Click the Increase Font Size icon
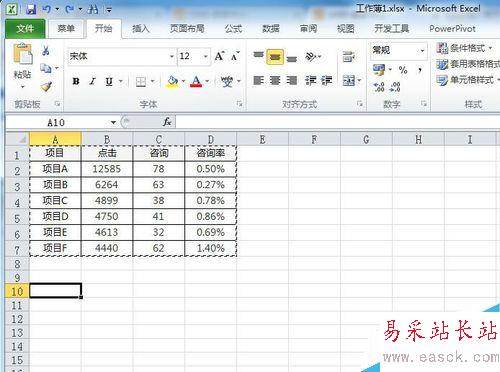This screenshot has width=500, height=372. tap(219, 56)
